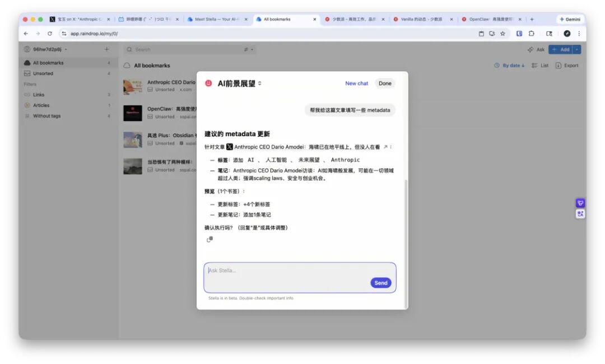605x364 pixels.
Task: Open the OpenClaw bookmark thumbnail
Action: (x=133, y=113)
